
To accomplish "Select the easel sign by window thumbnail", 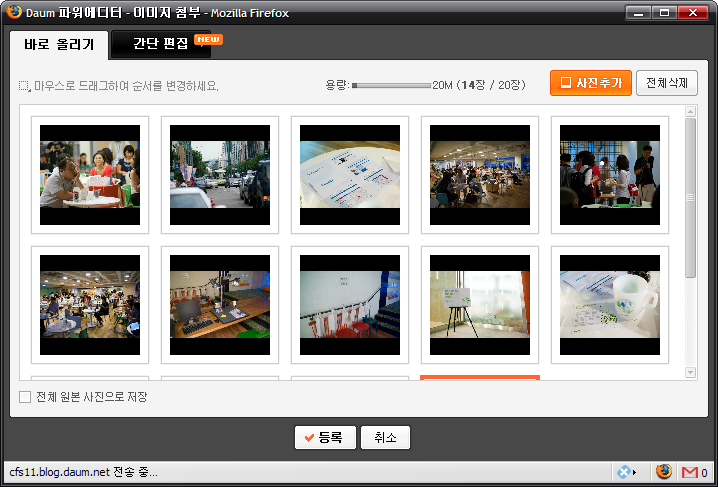I will tap(480, 305).
